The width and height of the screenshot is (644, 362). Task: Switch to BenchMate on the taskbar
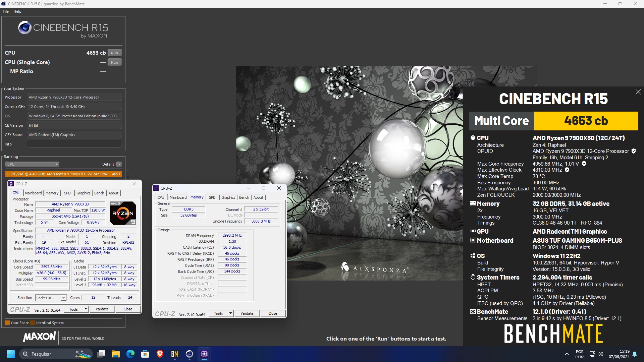click(x=175, y=354)
